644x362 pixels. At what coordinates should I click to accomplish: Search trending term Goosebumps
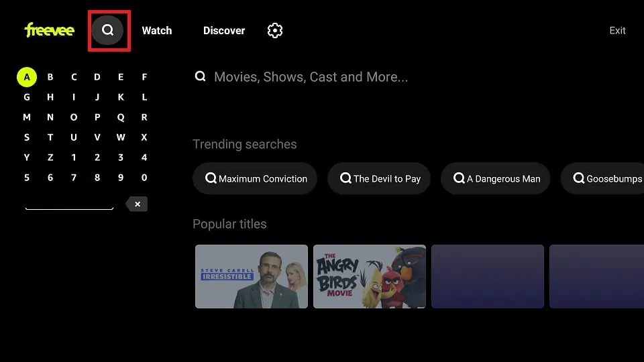click(x=602, y=178)
